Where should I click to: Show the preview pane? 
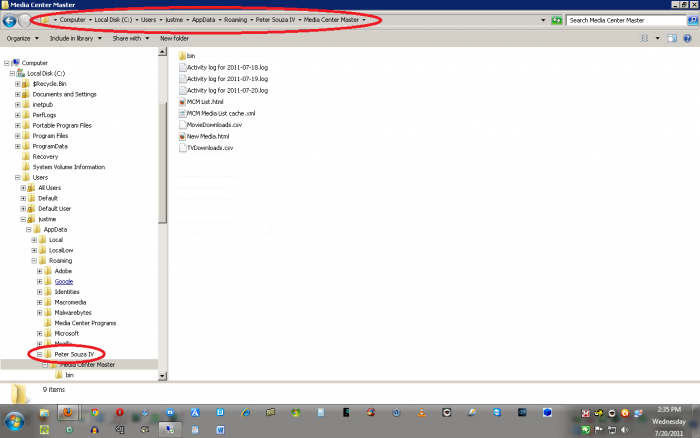pos(672,38)
